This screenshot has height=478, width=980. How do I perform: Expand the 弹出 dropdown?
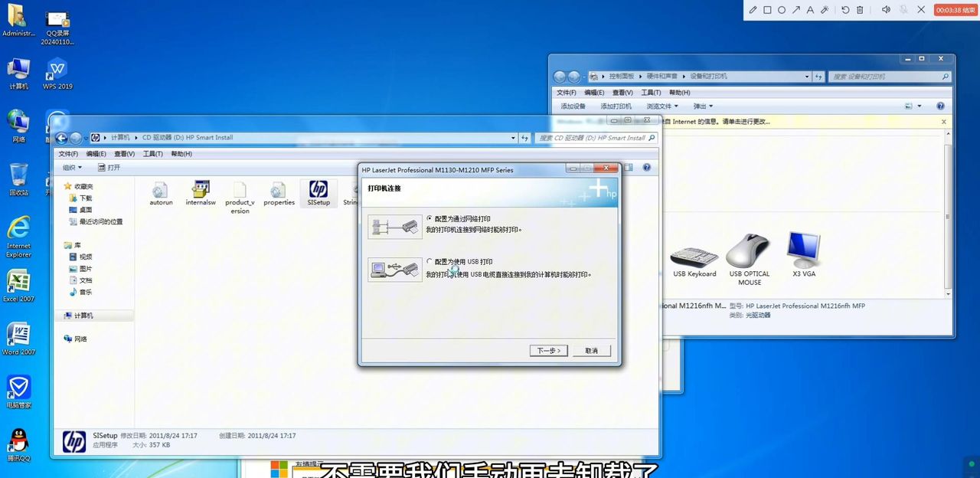[x=703, y=106]
